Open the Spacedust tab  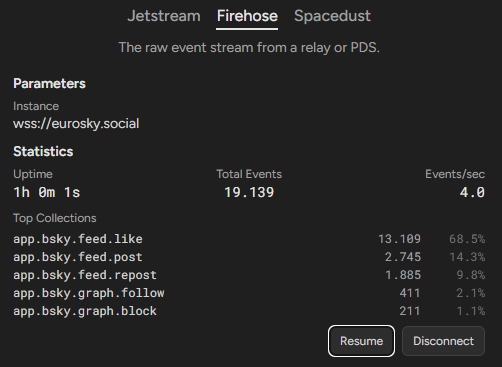332,16
